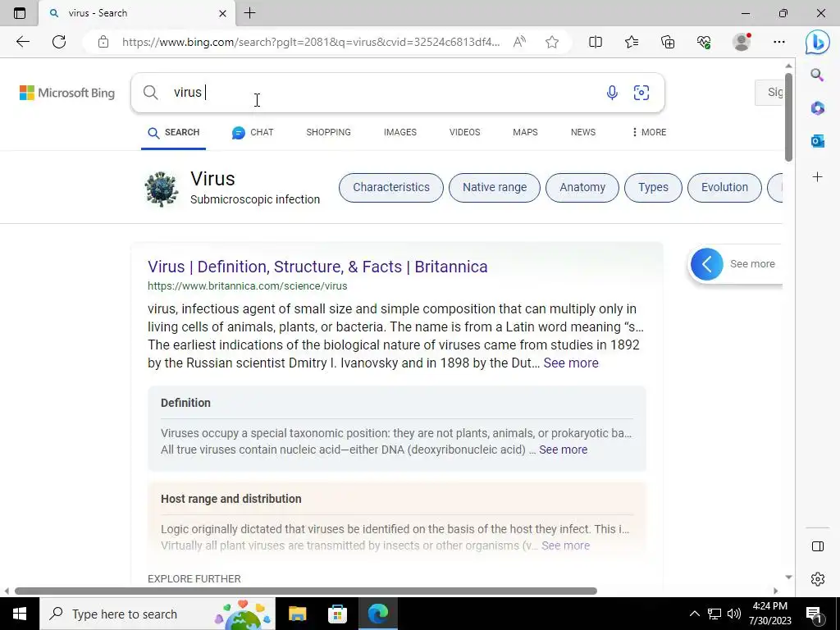Open Microsoft Store from taskbar
Screen dimensions: 840x630
tap(337, 614)
